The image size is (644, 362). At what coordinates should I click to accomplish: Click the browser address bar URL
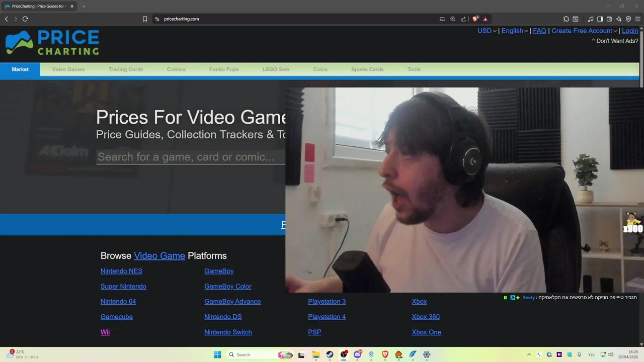(x=182, y=19)
